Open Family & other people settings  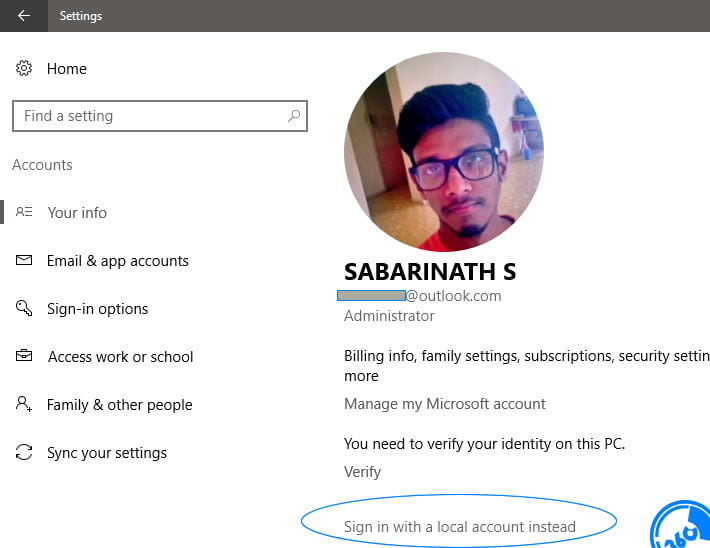119,404
